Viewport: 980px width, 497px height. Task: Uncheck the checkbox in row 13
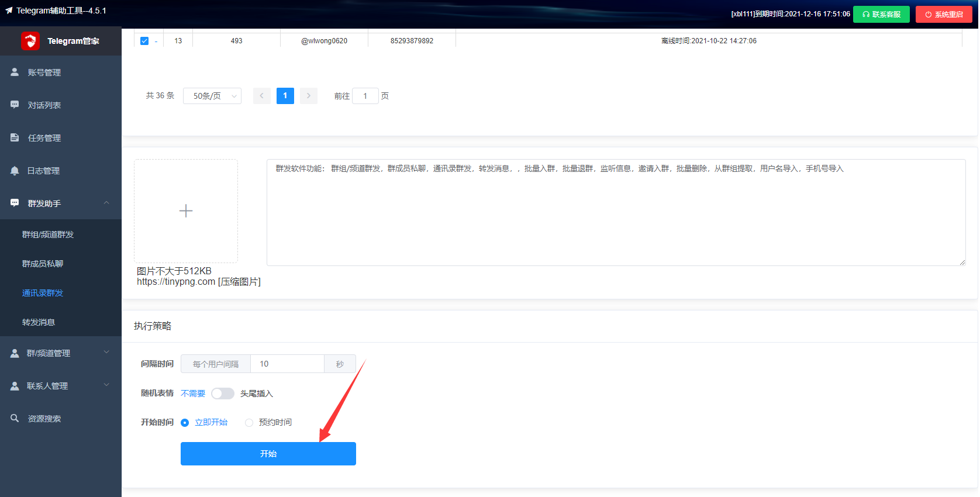click(x=144, y=41)
